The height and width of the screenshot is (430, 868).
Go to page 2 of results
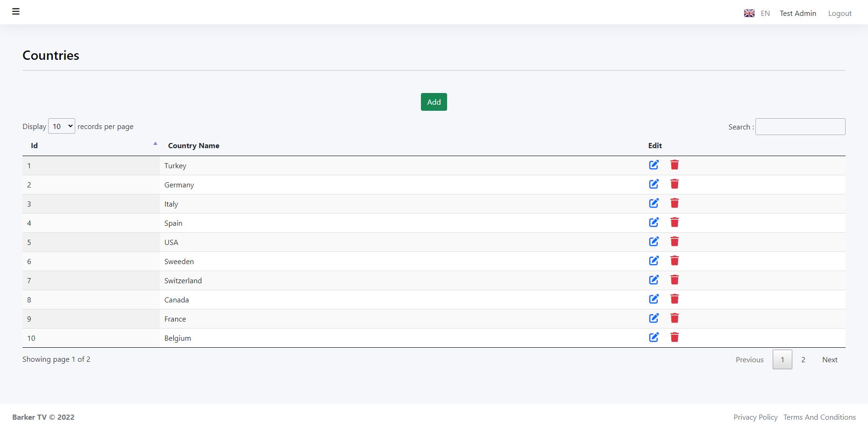[x=803, y=360]
